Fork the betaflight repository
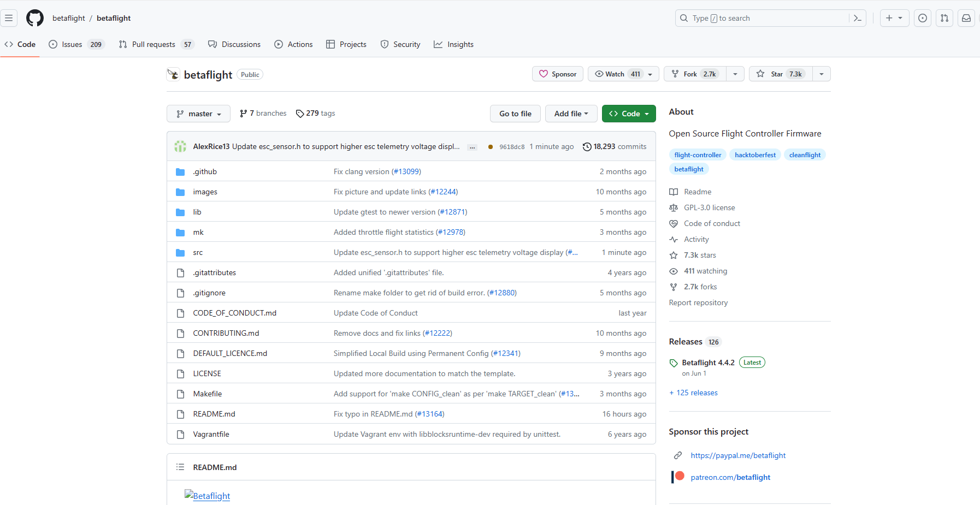The image size is (980, 505). (x=695, y=74)
